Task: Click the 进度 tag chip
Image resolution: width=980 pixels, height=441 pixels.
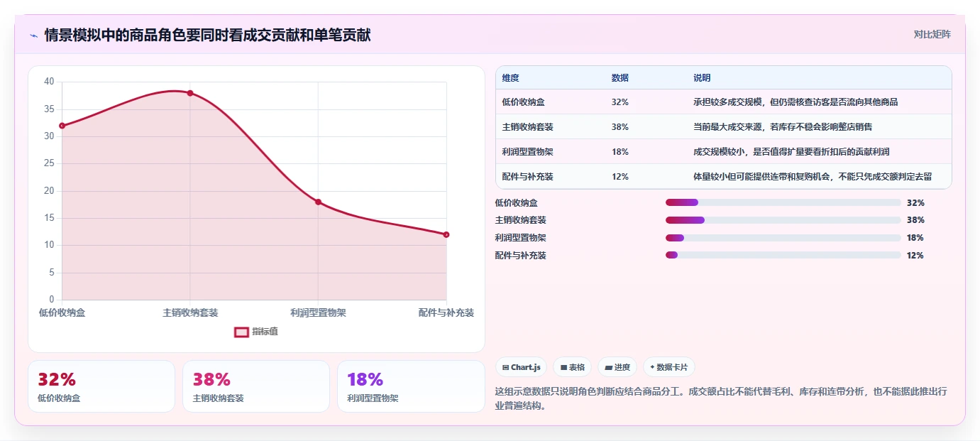Action: click(x=617, y=367)
